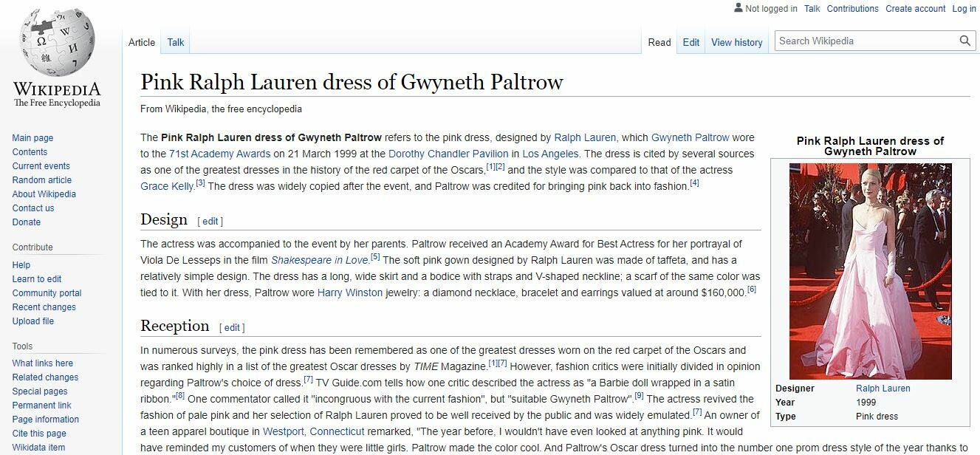Image resolution: width=980 pixels, height=455 pixels.
Task: Edit the Design section
Action: click(x=210, y=222)
